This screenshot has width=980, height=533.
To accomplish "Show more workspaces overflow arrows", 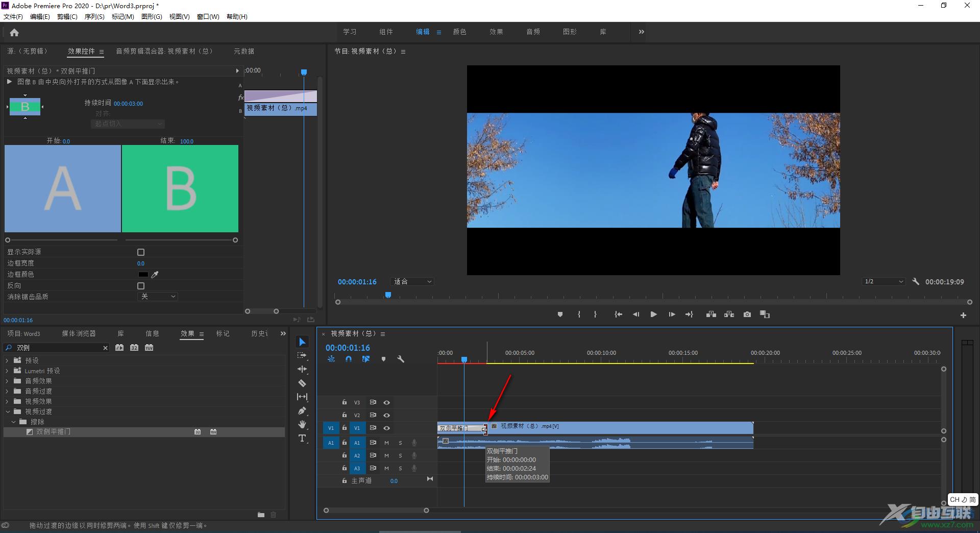I will 641,32.
